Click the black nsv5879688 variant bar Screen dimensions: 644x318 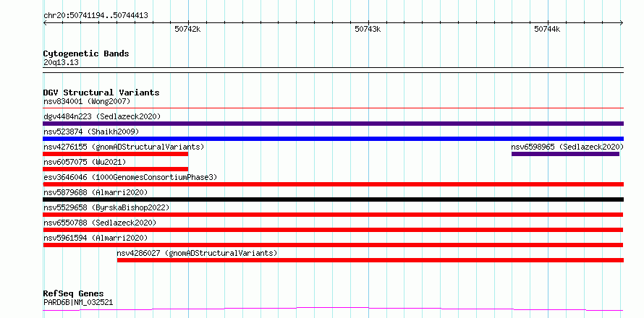pyautogui.click(x=333, y=199)
